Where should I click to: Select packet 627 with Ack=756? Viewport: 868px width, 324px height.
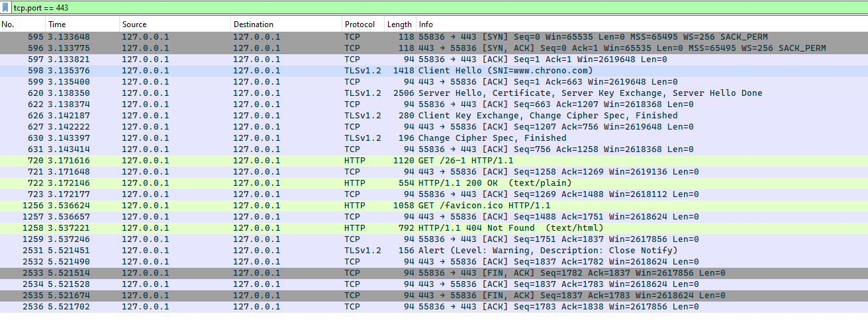point(434,127)
